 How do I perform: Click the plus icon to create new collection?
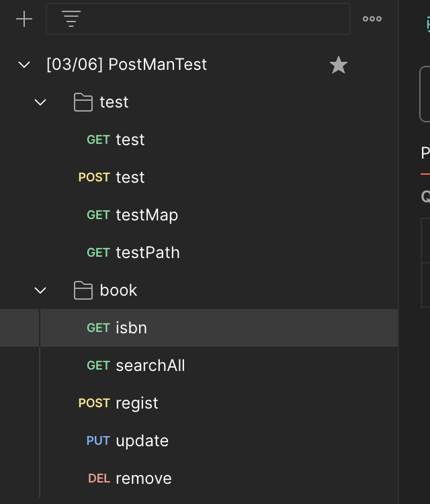24,19
